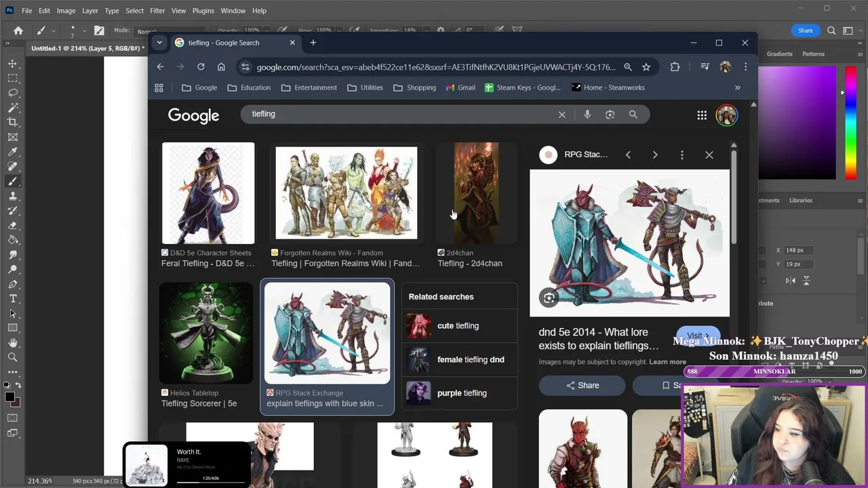Open Chrome three-dot main menu
The width and height of the screenshot is (868, 488).
(745, 67)
